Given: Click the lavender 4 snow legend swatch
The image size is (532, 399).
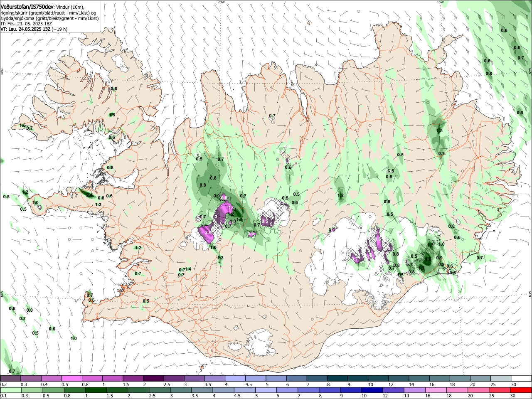Looking at the screenshot, I should click(235, 379).
